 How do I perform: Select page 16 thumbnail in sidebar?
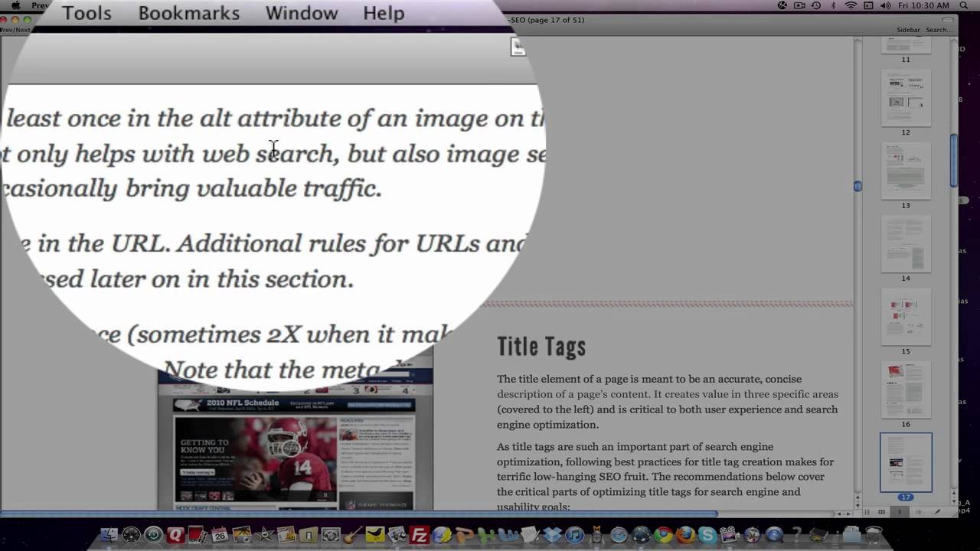tap(906, 390)
